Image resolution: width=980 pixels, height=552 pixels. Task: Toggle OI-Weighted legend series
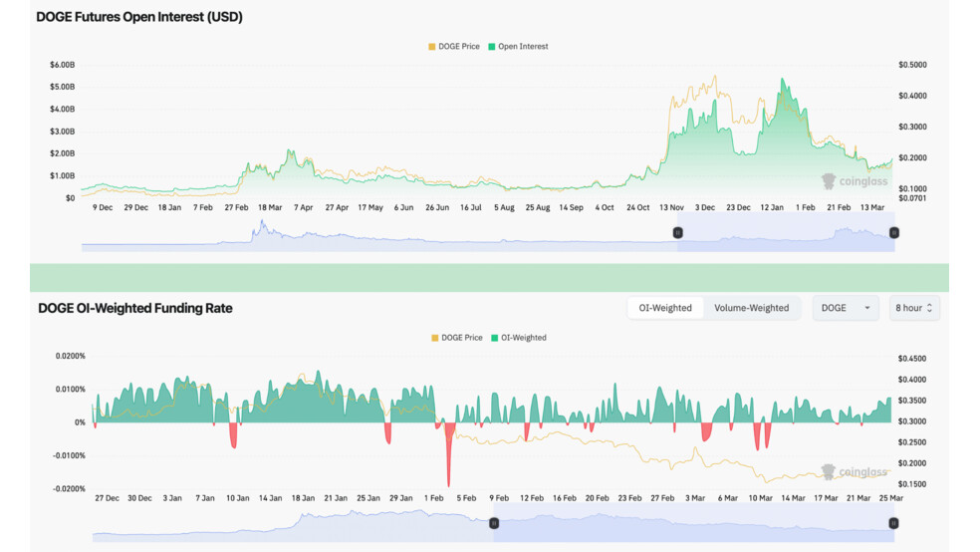click(519, 338)
